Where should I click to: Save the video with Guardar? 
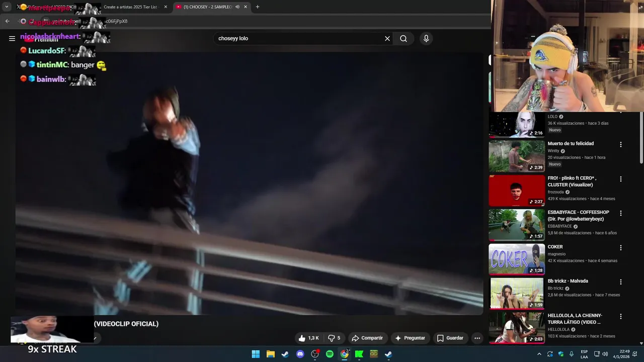450,338
